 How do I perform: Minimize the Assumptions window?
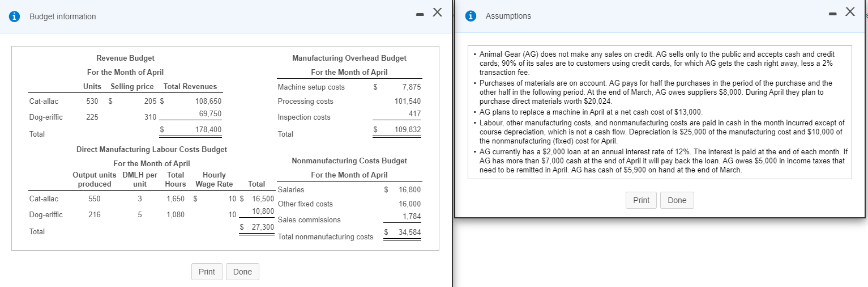pyautogui.click(x=832, y=14)
